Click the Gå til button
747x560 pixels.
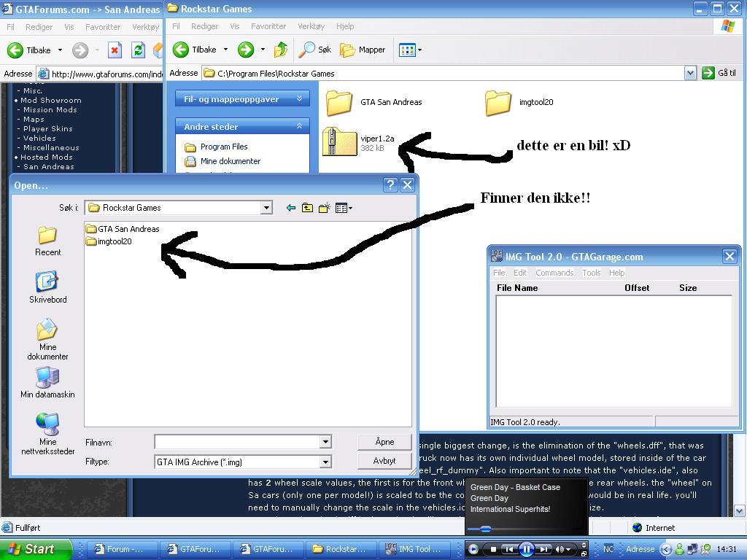tap(719, 74)
